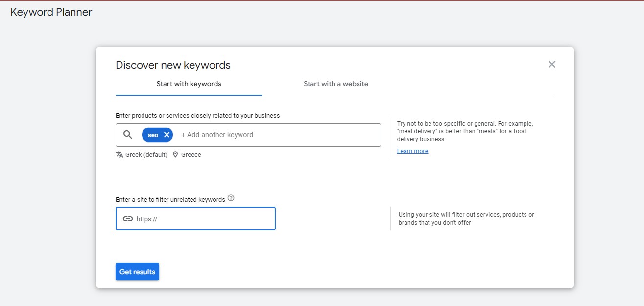Change the Greece location targeting
The width and height of the screenshot is (644, 306).
tap(191, 154)
